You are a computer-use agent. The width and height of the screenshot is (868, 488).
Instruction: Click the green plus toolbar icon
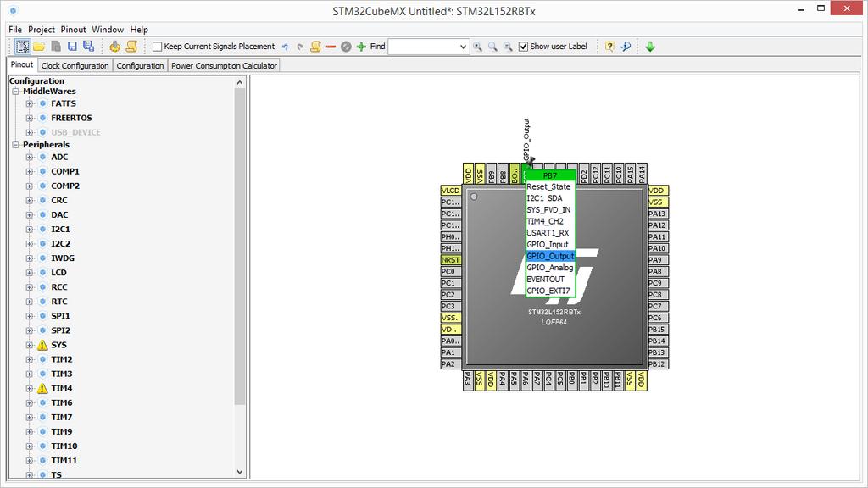point(361,47)
